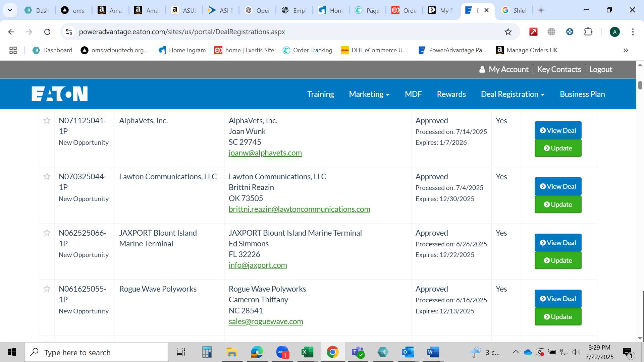Screen dimensions: 644x362
Task: Update the Rogue Wave Polyworks deal
Action: [558, 317]
